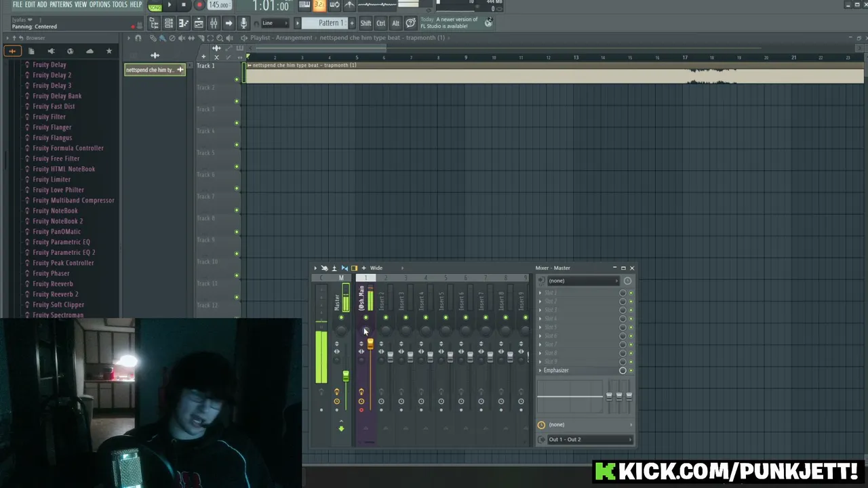Select Fruity Parametric EQ 2 in the browser
This screenshot has width=868, height=488.
tap(64, 252)
